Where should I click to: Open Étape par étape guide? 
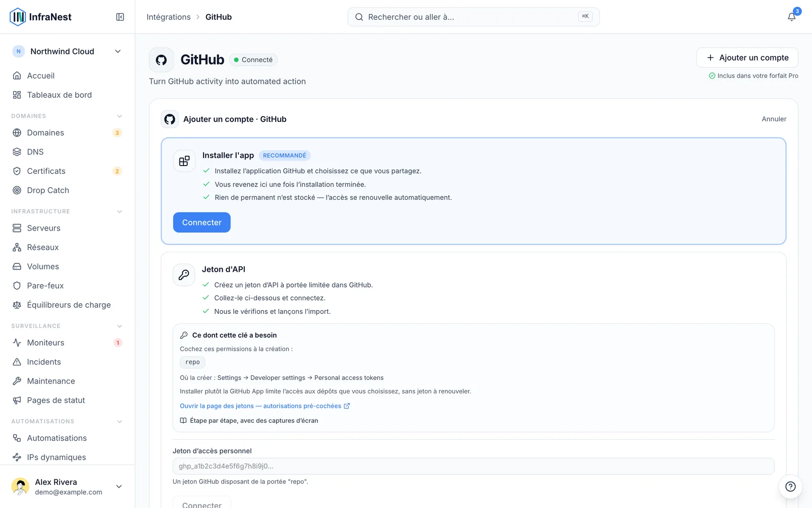click(x=249, y=420)
